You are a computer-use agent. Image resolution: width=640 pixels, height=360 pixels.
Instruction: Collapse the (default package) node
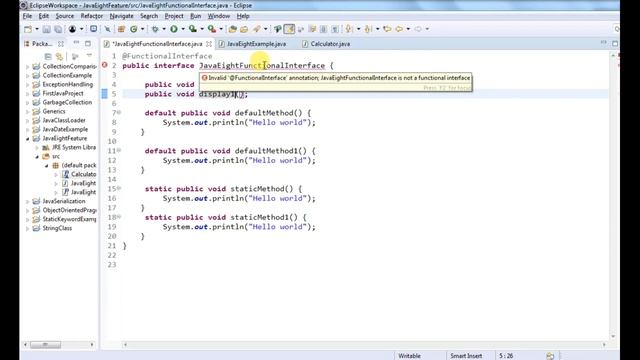point(47,166)
